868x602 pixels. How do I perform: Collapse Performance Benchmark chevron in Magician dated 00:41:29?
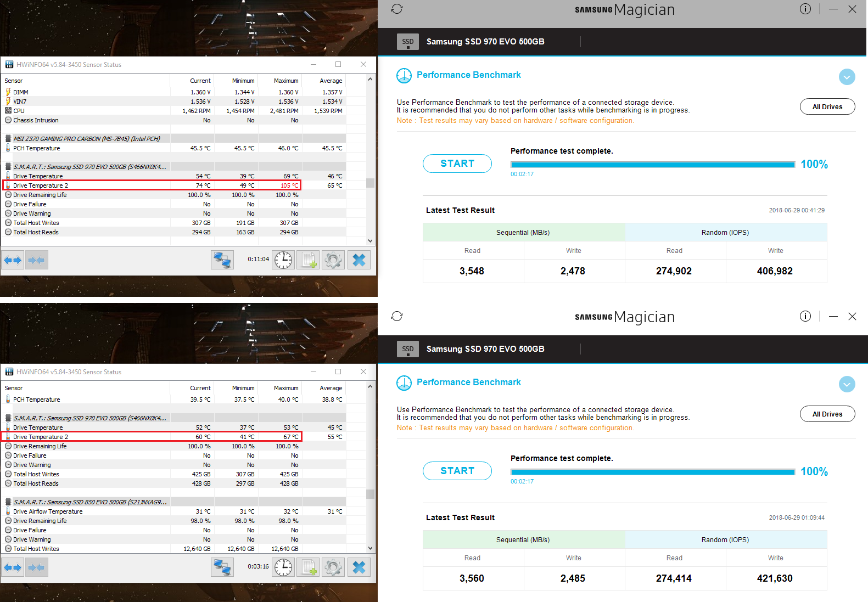click(847, 77)
